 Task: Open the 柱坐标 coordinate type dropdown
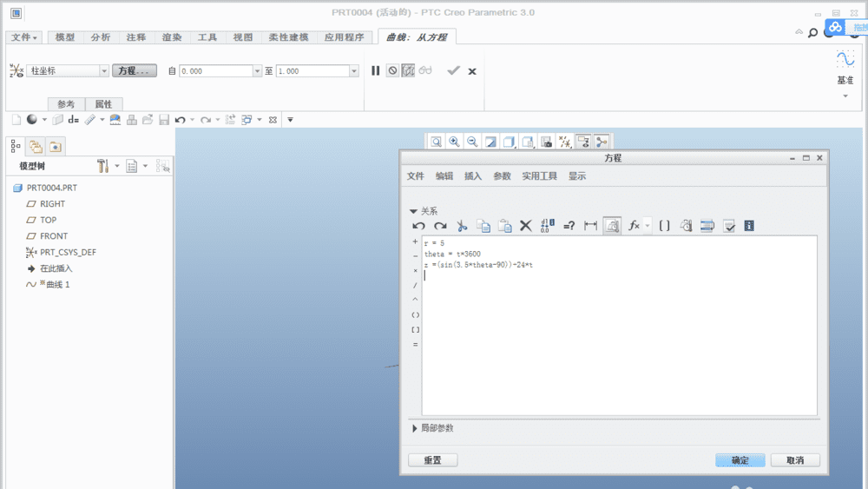tap(103, 71)
